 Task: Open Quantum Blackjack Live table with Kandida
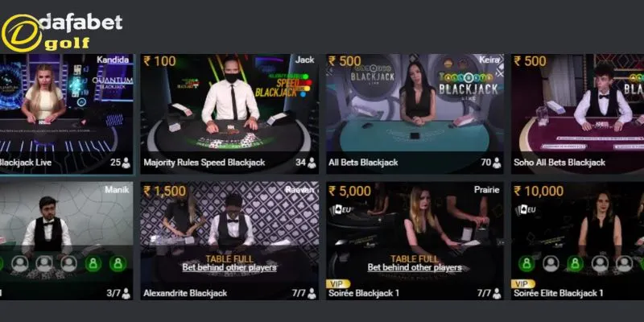click(67, 114)
